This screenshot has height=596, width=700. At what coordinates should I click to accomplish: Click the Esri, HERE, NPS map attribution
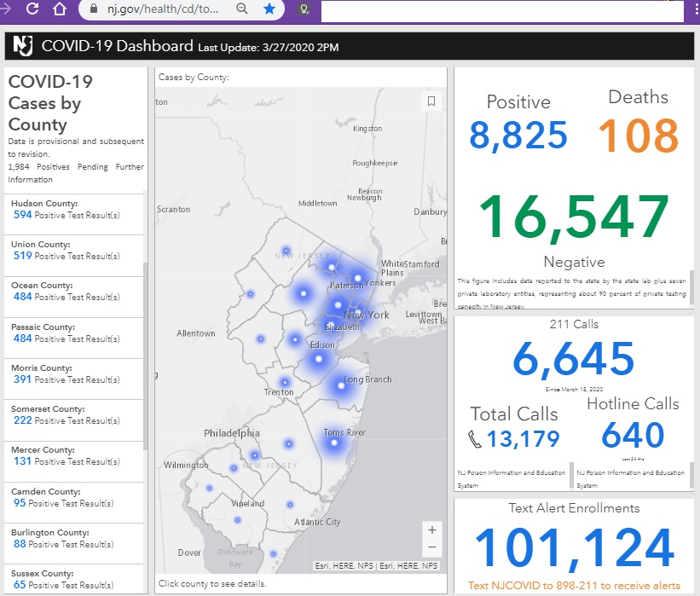(x=376, y=565)
